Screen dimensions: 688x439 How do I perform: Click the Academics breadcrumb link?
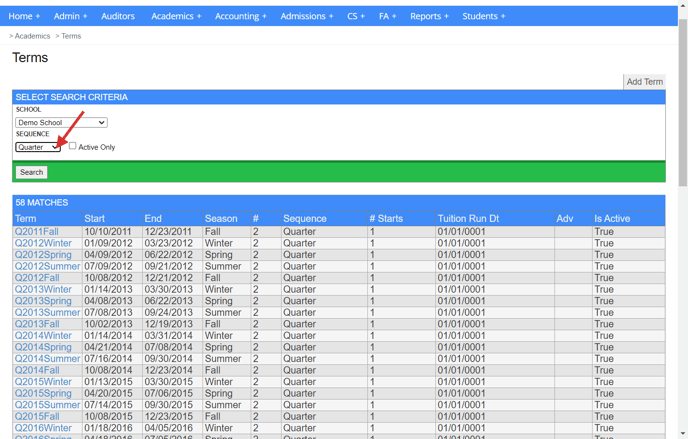(x=32, y=36)
